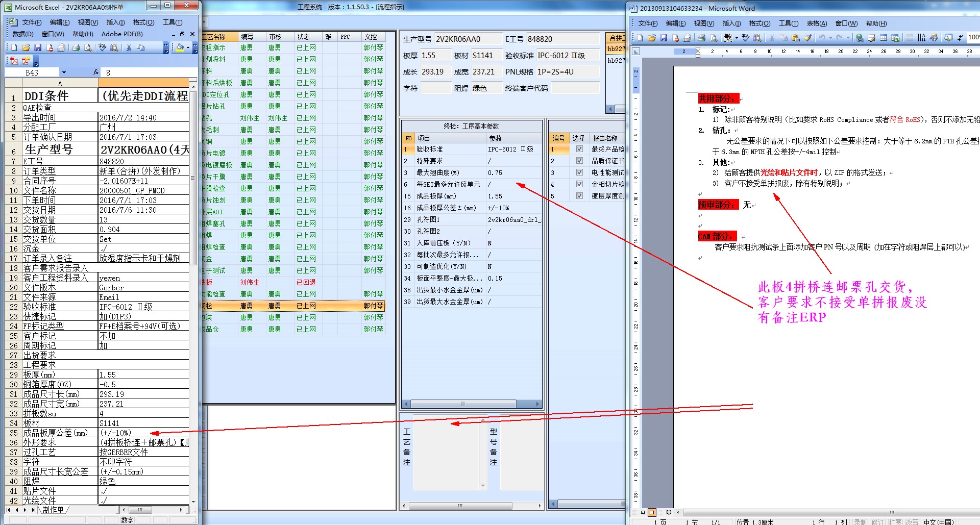Screen dimensions: 980x525
Task: Click the 生产型号 field showing 2V2KR06AA0
Action: pos(468,39)
